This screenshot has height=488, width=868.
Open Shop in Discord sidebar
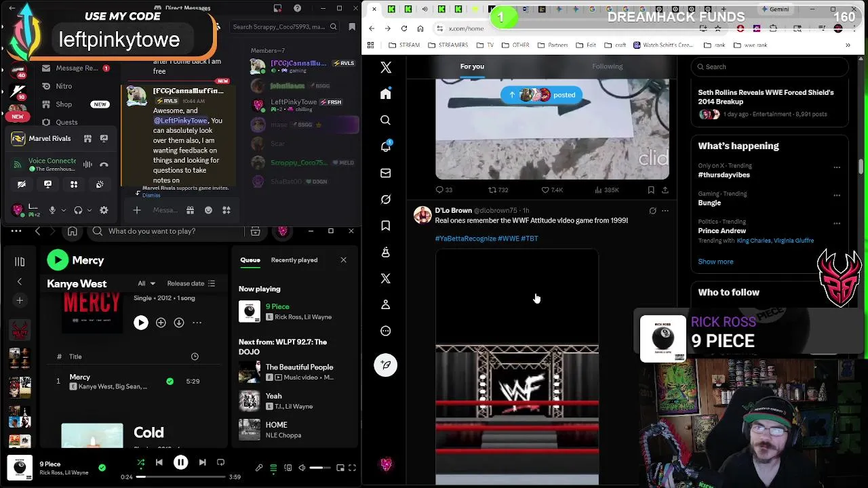coord(64,104)
